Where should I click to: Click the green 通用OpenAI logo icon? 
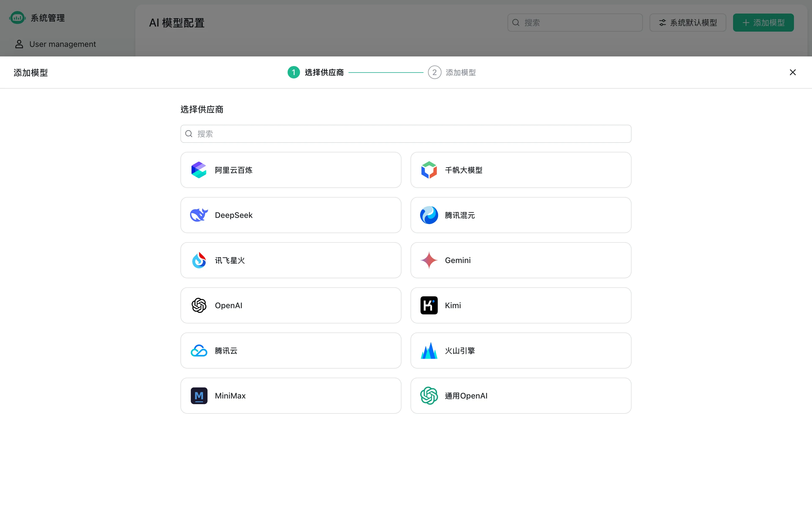pos(429,396)
